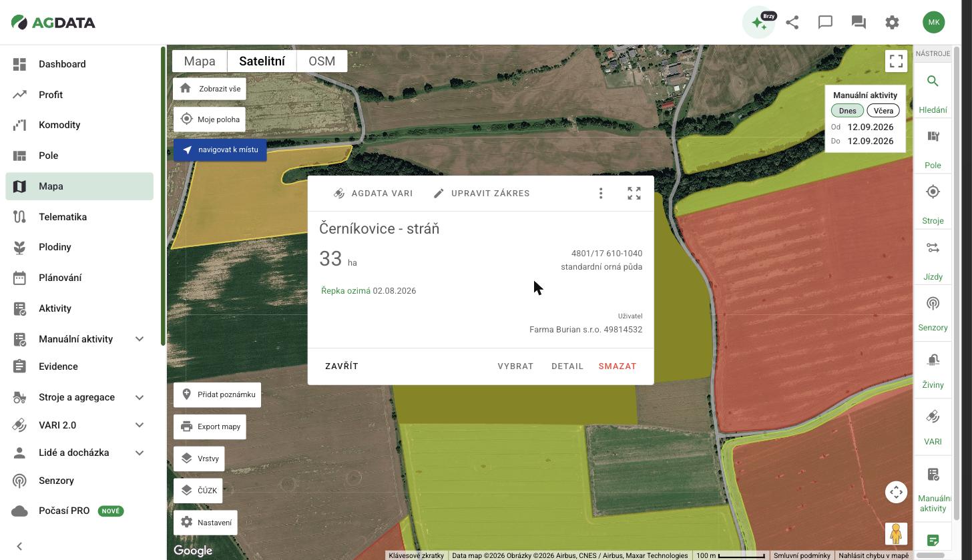
Task: Open settings gear in top header
Action: [892, 22]
